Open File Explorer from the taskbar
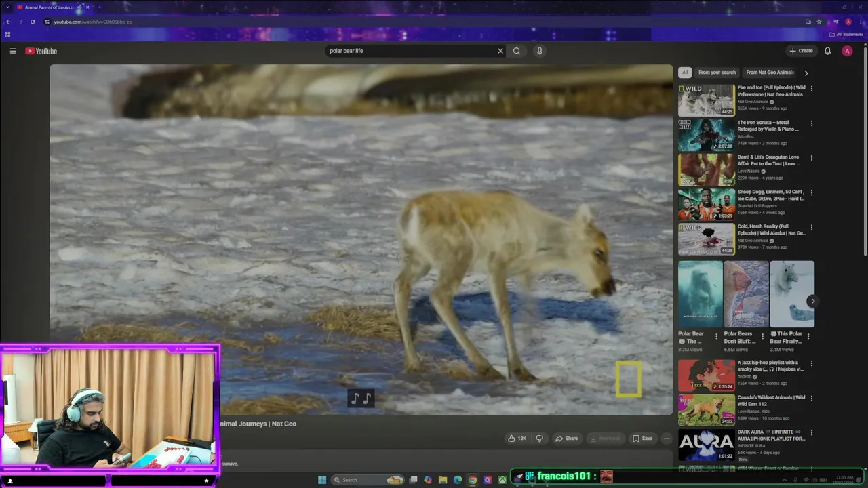 443,480
